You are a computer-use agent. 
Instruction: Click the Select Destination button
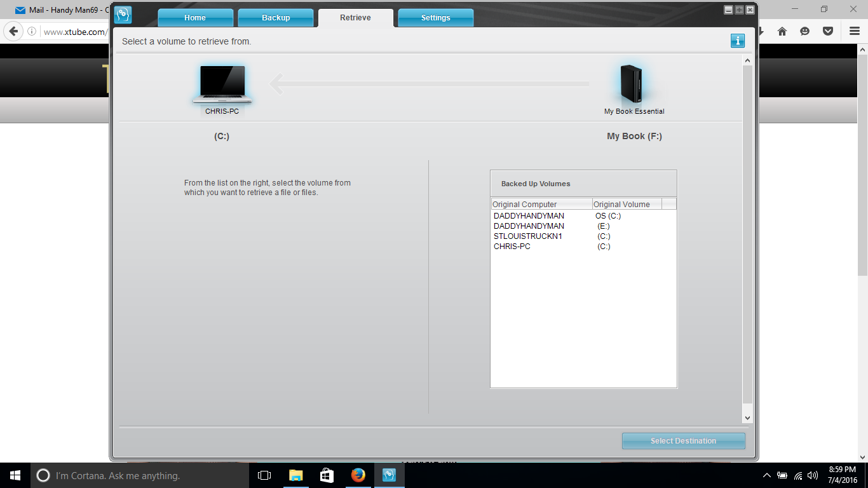tap(683, 441)
